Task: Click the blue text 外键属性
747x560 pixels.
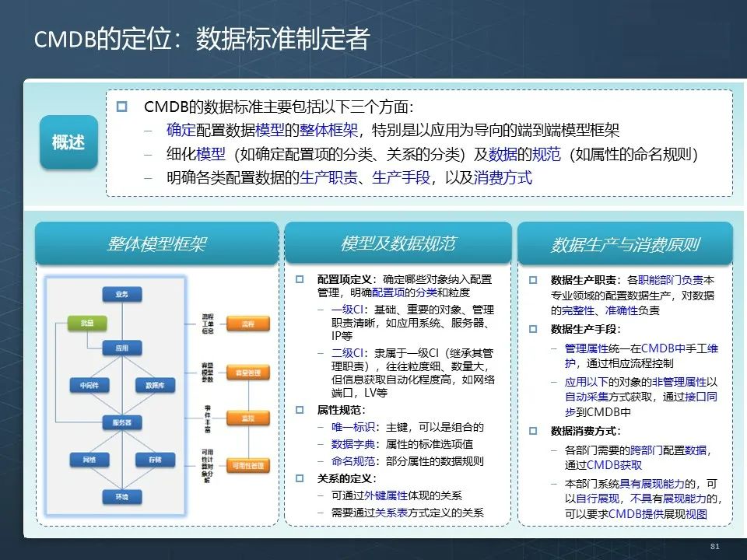Action: [386, 495]
